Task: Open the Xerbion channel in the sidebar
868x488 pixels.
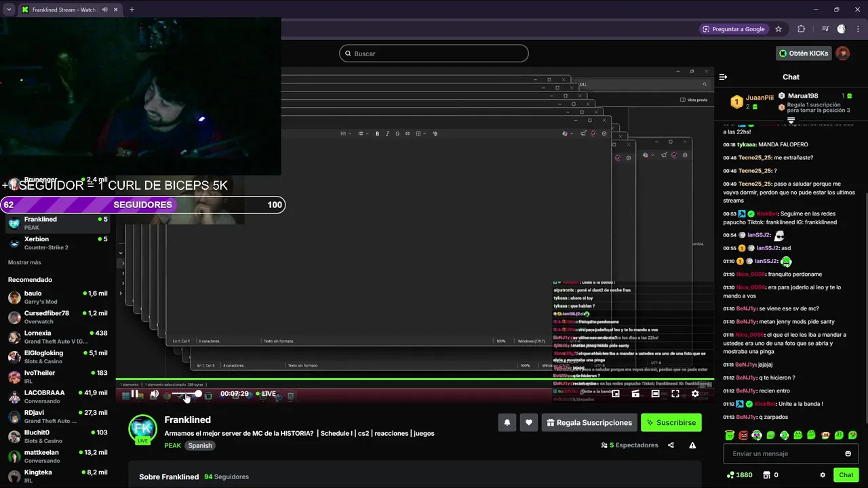Action: (58, 243)
